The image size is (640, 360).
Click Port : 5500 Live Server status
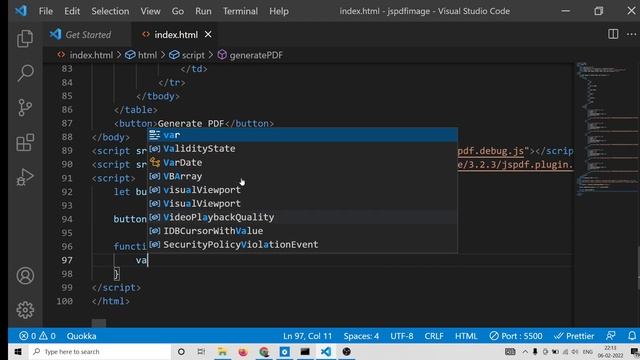point(516,336)
